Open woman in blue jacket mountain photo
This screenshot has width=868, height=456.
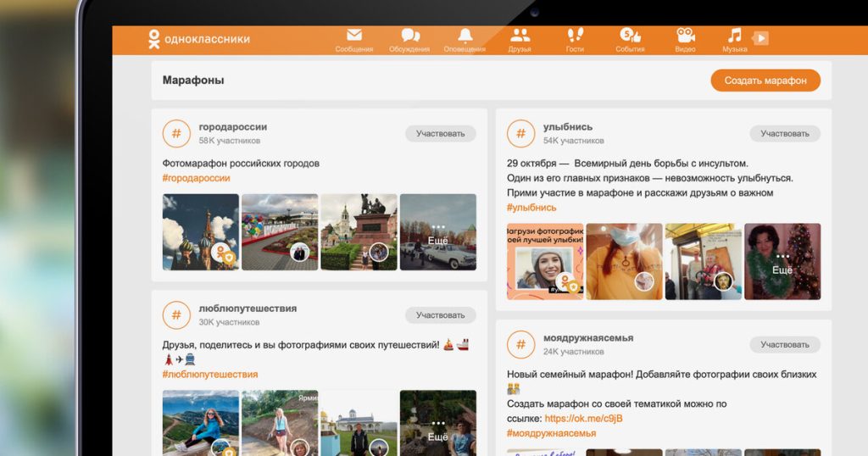click(x=200, y=423)
